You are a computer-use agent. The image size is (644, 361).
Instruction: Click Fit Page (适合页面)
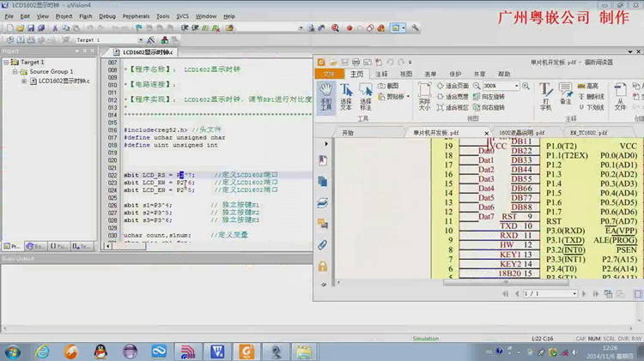453,86
